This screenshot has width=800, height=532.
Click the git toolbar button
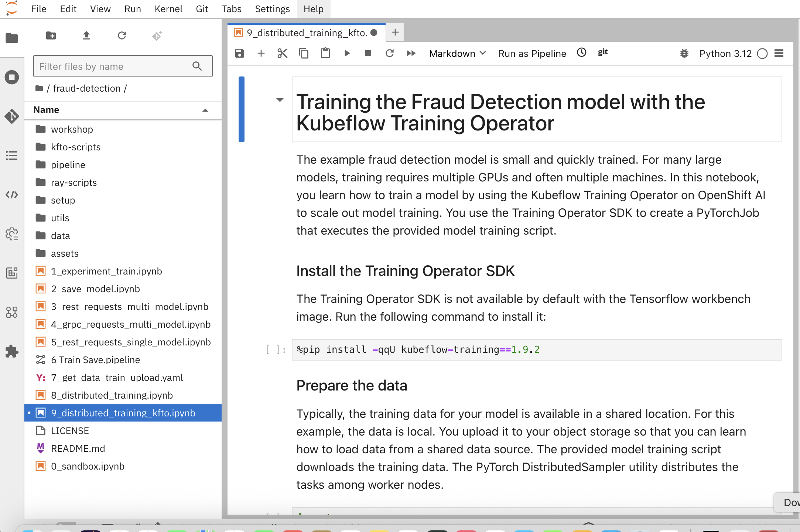(603, 52)
